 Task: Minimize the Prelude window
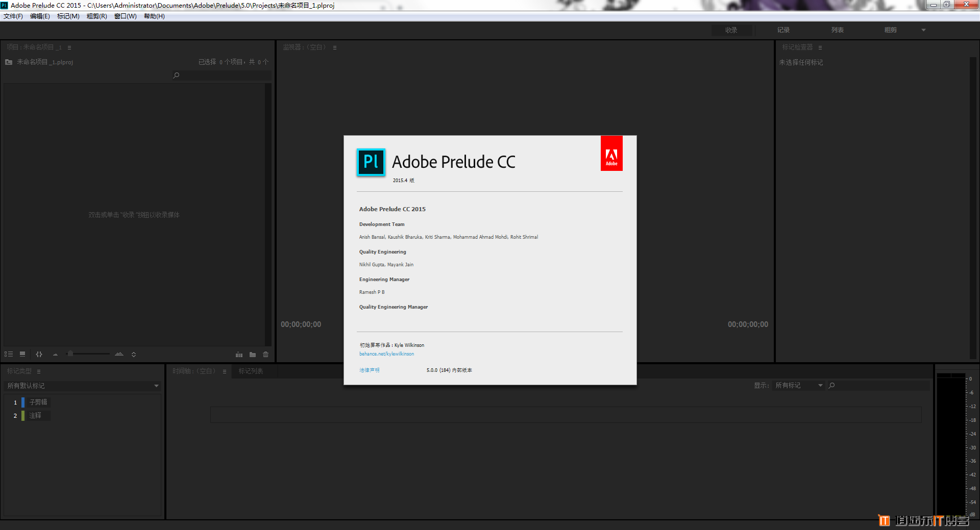(933, 5)
